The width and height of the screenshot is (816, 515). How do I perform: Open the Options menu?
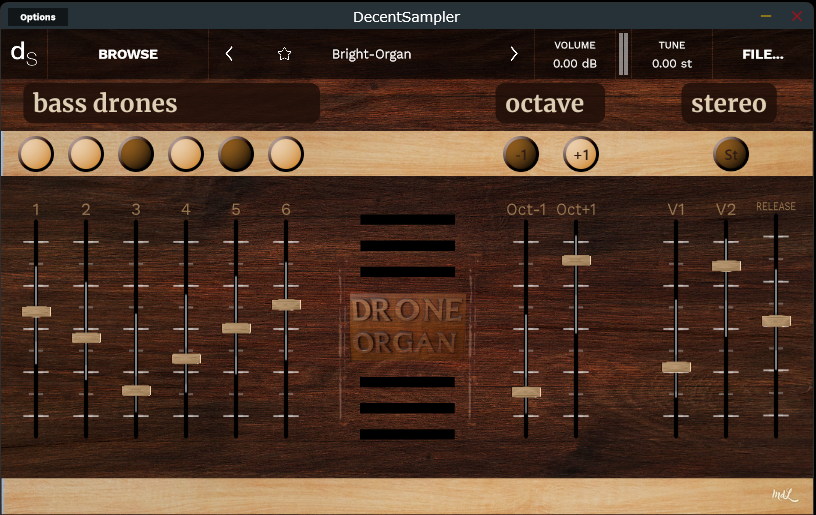pos(38,17)
